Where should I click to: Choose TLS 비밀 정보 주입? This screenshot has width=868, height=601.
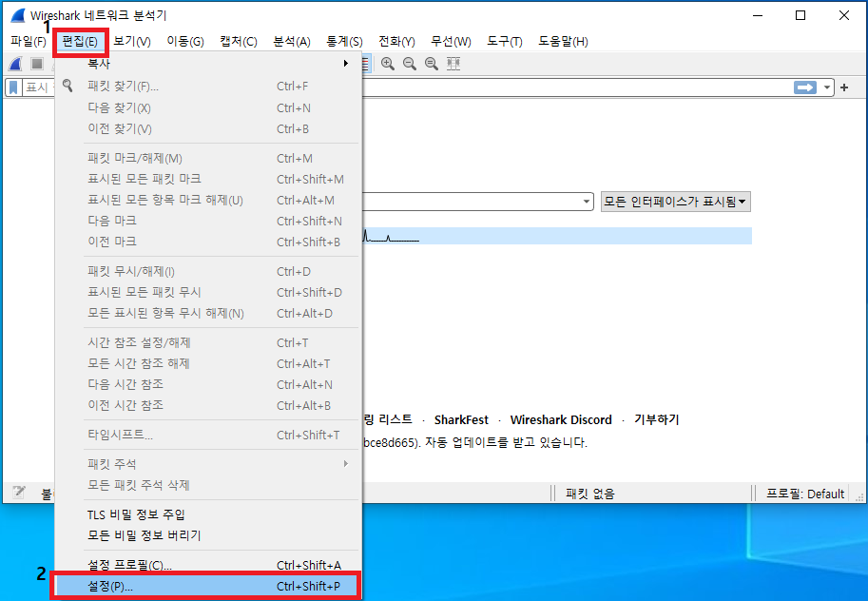(x=208, y=514)
